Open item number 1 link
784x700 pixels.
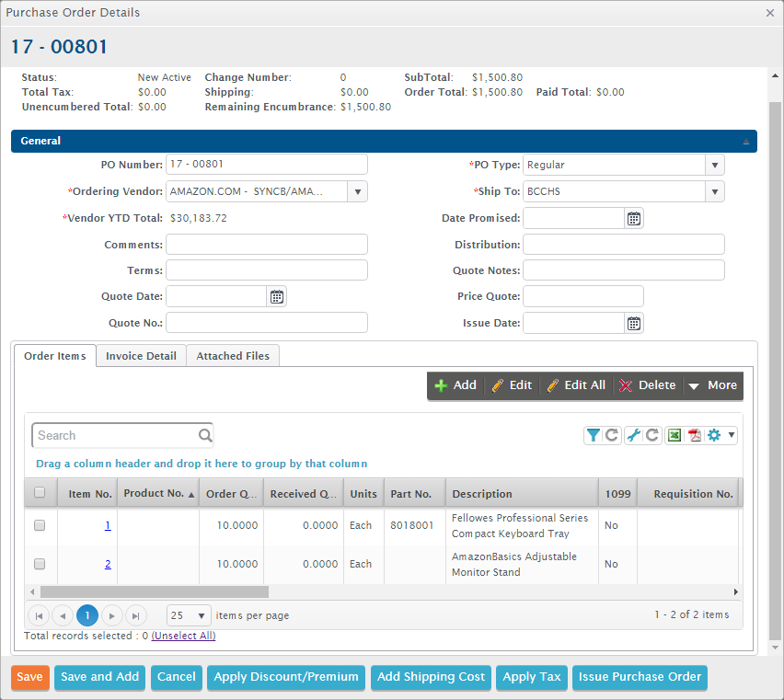[x=108, y=525]
